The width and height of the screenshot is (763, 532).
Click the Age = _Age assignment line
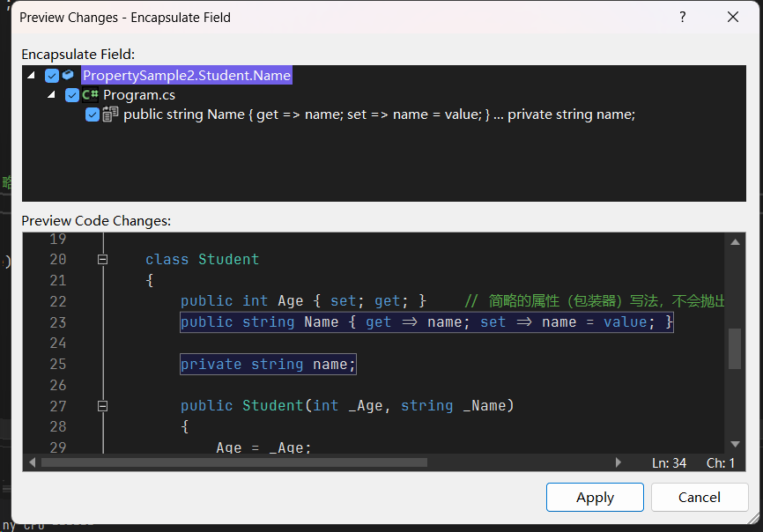(263, 447)
